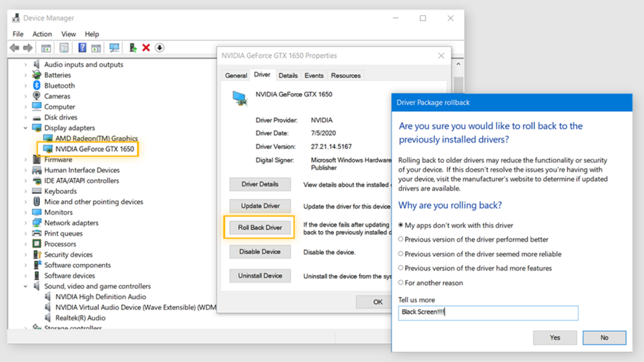The image size is (644, 362).
Task: Toggle Show/Hide Console Tree toolbar icon
Action: click(46, 48)
